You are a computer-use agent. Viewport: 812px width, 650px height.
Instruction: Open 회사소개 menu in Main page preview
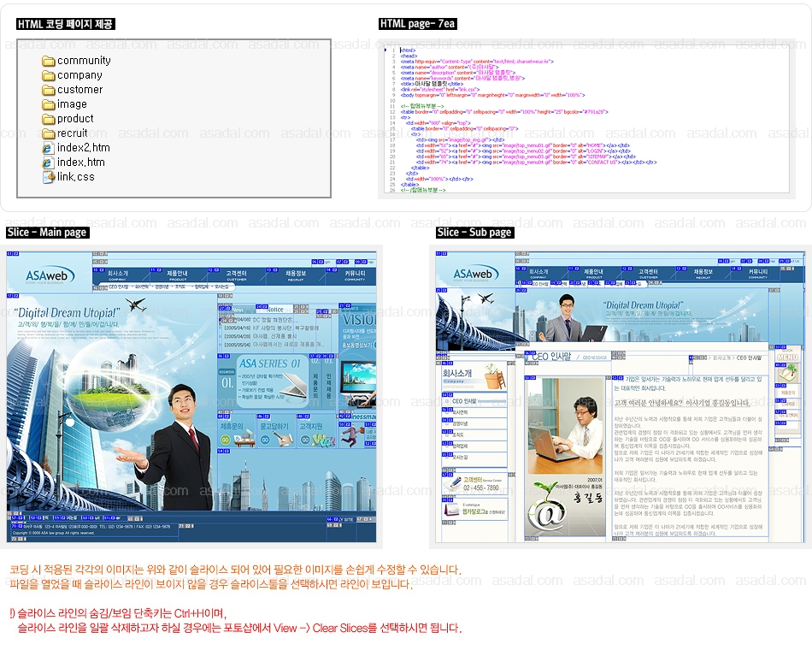coord(118,275)
